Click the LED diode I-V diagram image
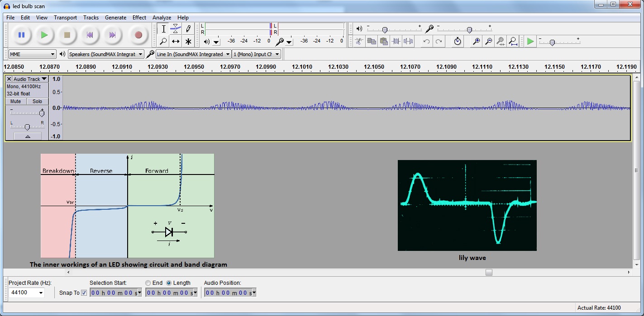Screen dimensions: 644x316 (127, 206)
